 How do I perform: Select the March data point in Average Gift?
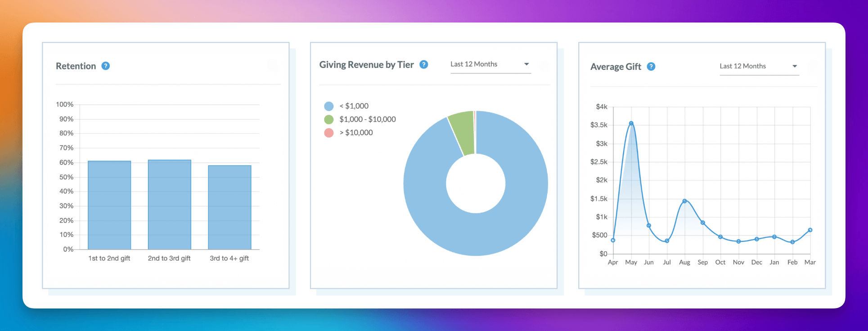[x=810, y=230]
